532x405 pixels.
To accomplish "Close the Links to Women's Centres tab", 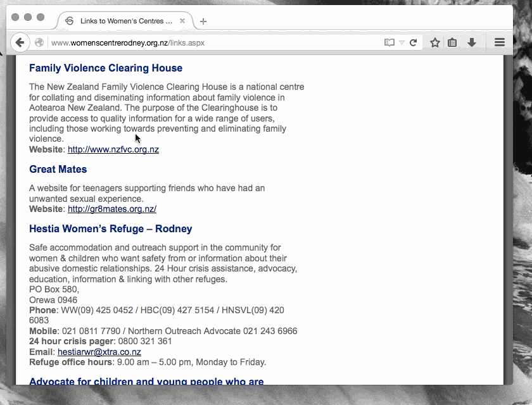I will (182, 21).
